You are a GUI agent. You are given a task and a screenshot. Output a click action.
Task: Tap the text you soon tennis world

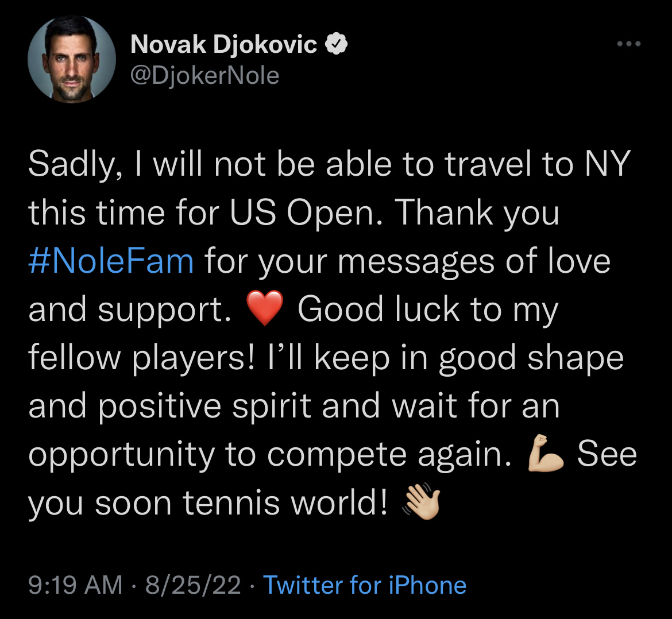pos(208,504)
